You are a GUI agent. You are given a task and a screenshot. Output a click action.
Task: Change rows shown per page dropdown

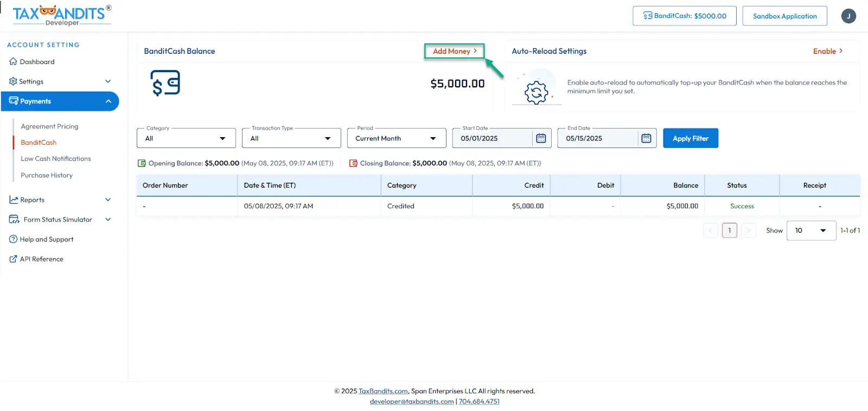810,230
